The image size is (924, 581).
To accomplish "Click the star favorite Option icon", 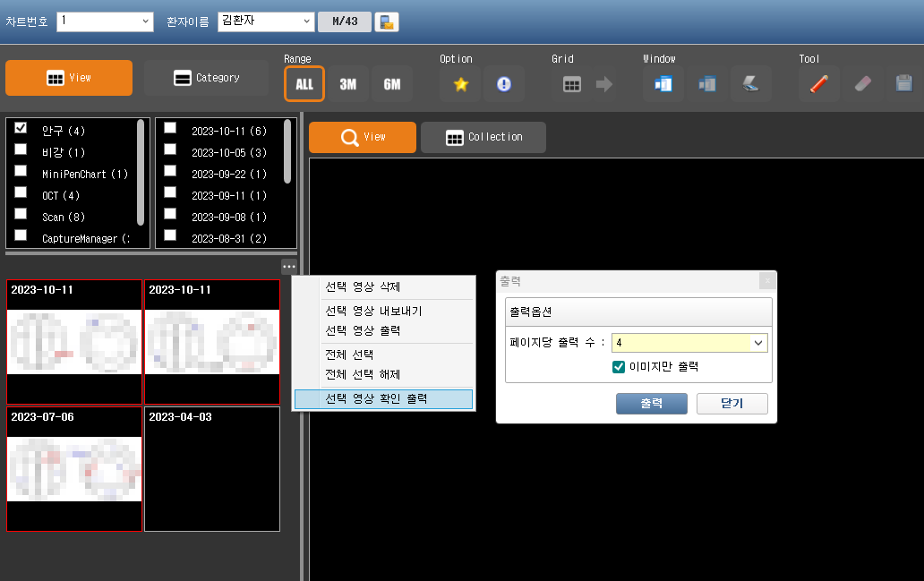I will click(461, 84).
